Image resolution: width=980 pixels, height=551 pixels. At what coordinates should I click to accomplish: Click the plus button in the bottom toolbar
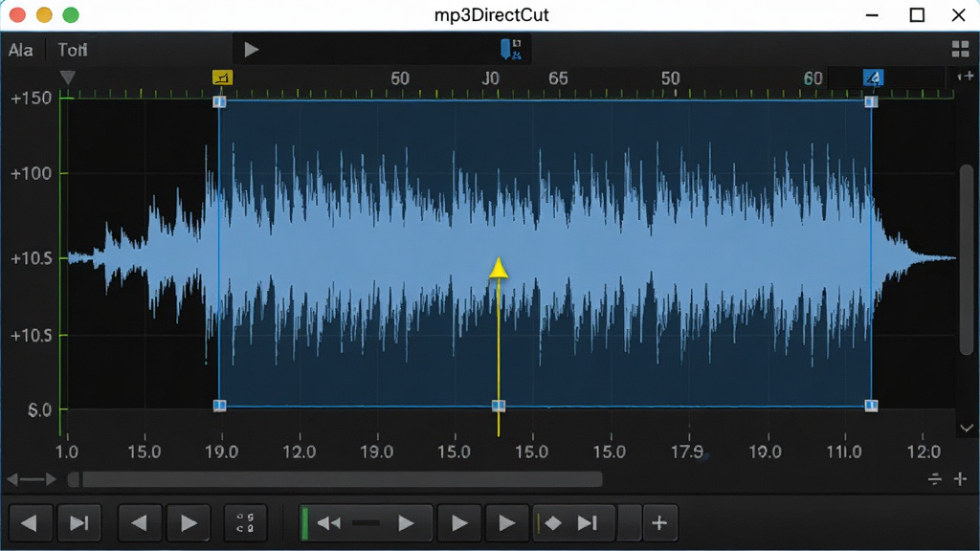coord(659,523)
